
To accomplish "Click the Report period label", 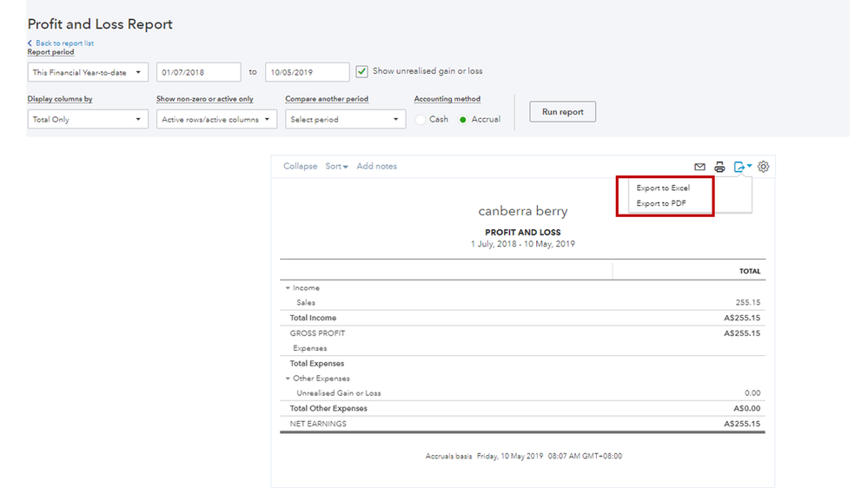I will 50,52.
